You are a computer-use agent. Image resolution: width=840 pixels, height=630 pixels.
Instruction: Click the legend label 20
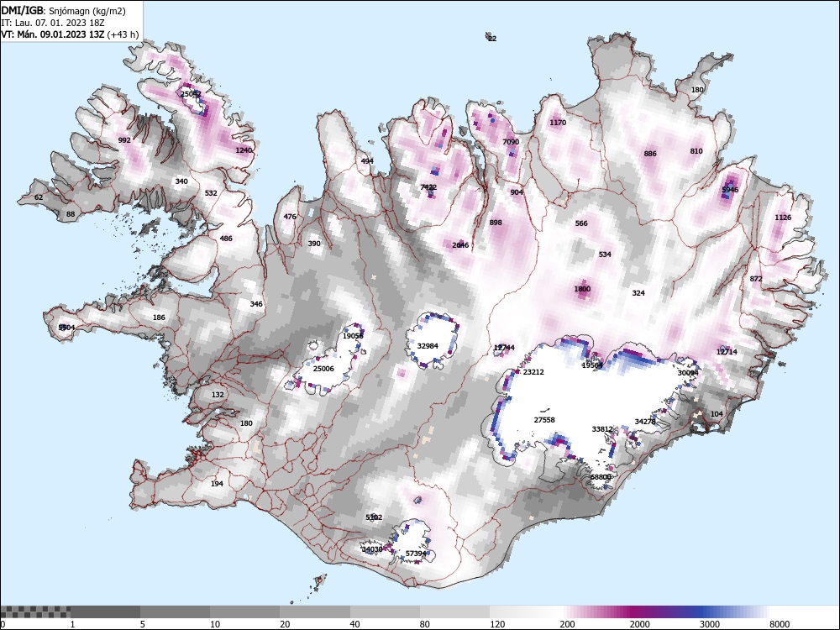click(x=285, y=624)
